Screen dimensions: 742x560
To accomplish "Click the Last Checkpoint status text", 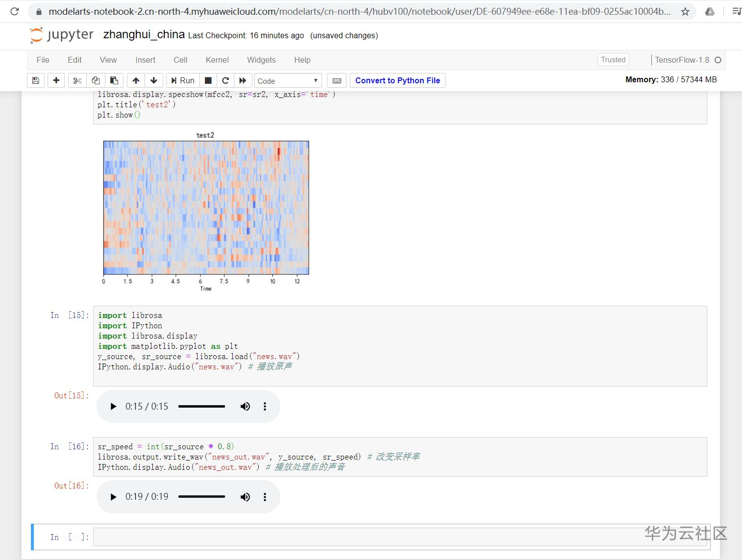I will coord(246,35).
